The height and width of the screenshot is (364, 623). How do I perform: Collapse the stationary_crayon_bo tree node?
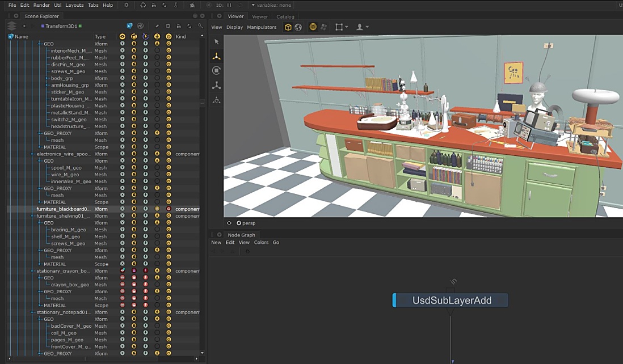point(32,270)
